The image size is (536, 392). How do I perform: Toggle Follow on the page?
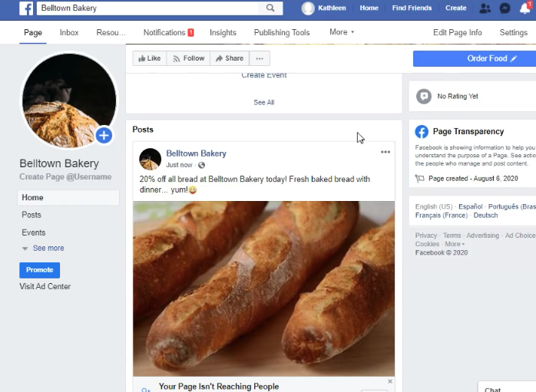(x=189, y=58)
